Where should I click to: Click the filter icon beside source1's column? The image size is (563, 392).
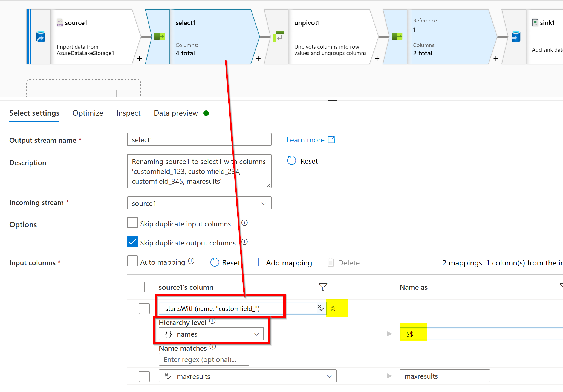point(323,287)
